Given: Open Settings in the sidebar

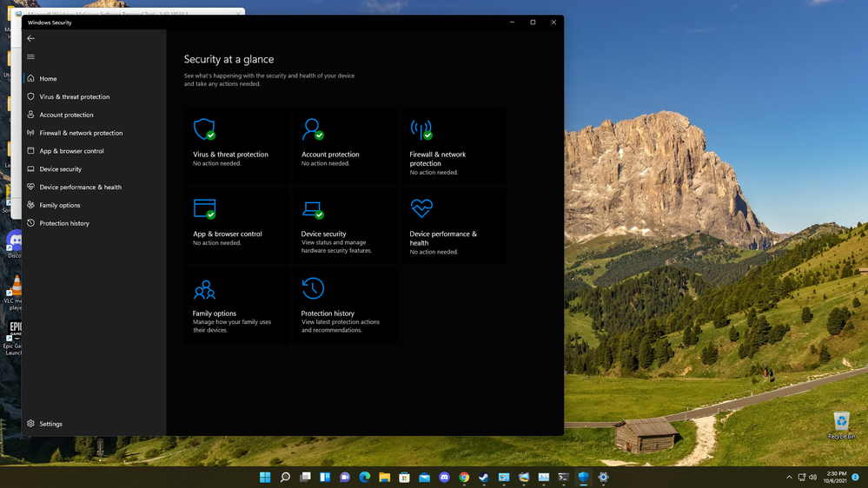Looking at the screenshot, I should (x=94, y=424).
